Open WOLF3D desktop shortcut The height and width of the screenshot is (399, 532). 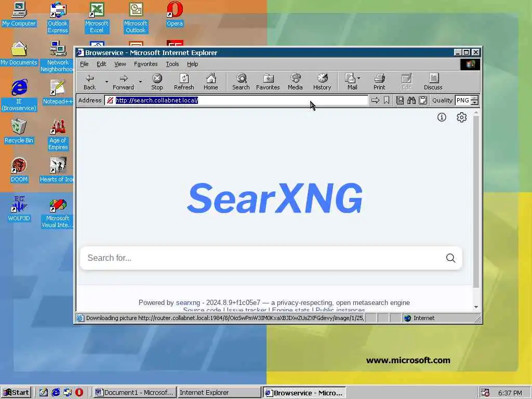[19, 209]
